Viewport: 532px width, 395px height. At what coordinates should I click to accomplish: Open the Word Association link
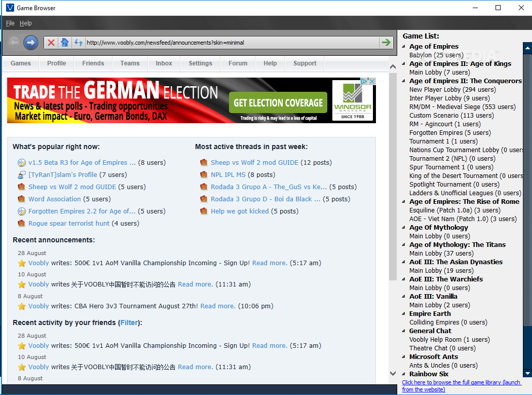coord(55,199)
